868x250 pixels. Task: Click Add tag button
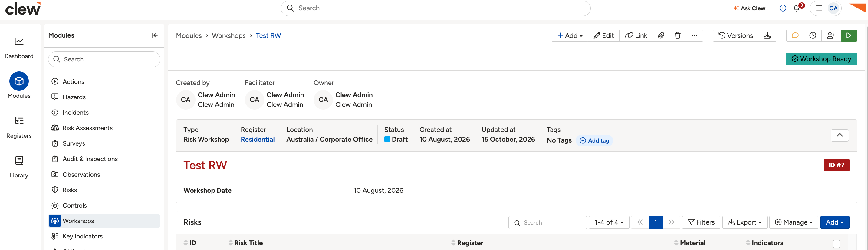click(x=594, y=140)
